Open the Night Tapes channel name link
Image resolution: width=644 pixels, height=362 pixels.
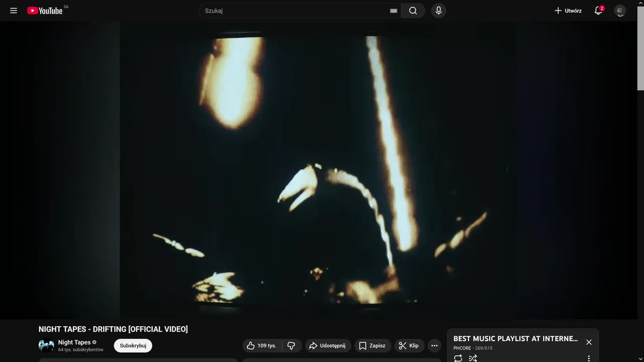[74, 342]
